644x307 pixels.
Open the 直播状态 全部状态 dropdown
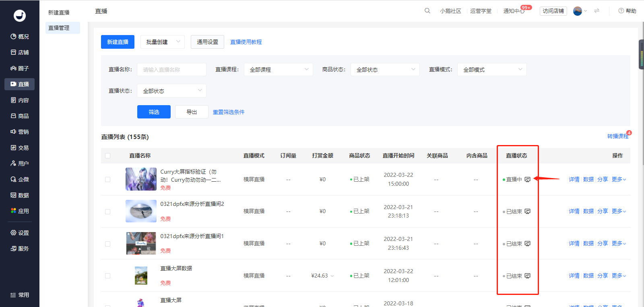point(172,91)
